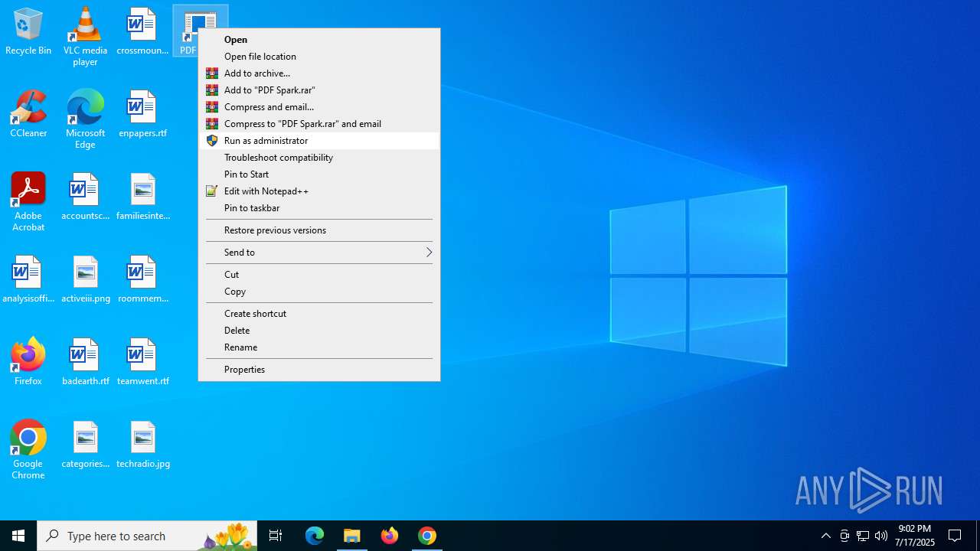Viewport: 980px width, 551px height.
Task: Choose Edit with Notepad++
Action: click(318, 191)
